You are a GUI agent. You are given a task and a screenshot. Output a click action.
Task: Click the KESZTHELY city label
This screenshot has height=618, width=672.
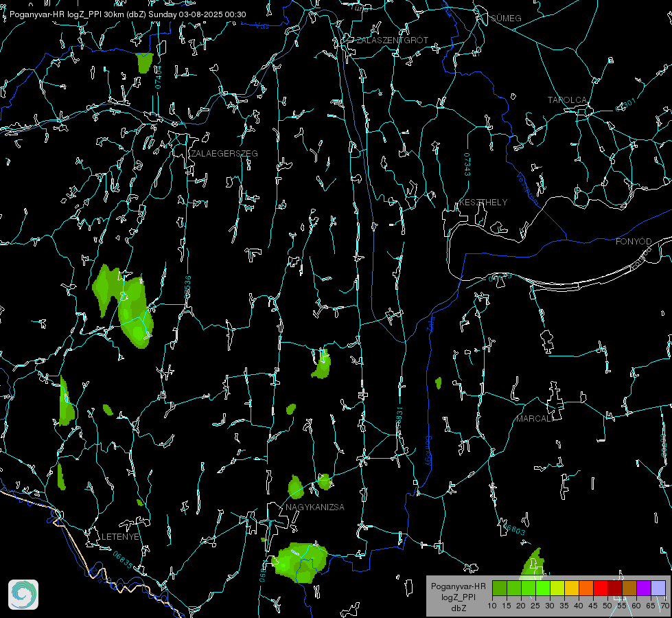point(483,202)
